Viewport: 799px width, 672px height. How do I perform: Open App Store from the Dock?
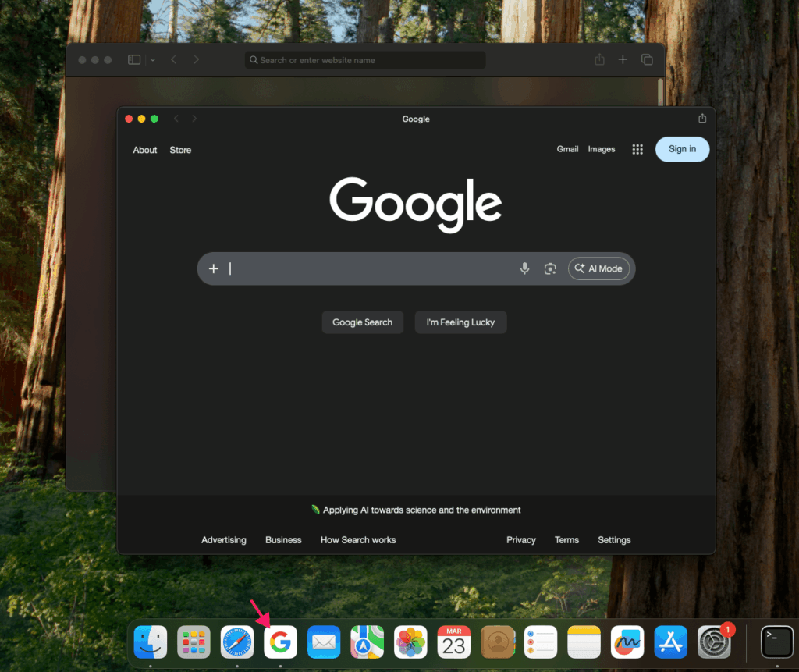pos(670,642)
